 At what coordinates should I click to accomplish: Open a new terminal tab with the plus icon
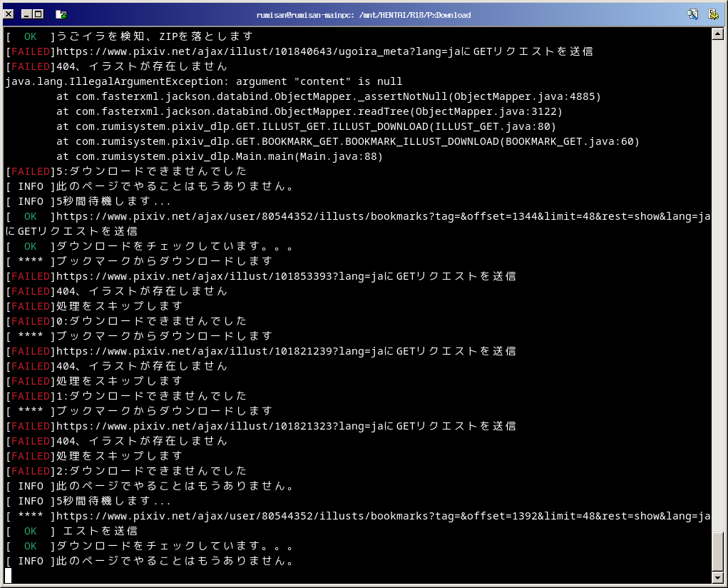point(61,14)
